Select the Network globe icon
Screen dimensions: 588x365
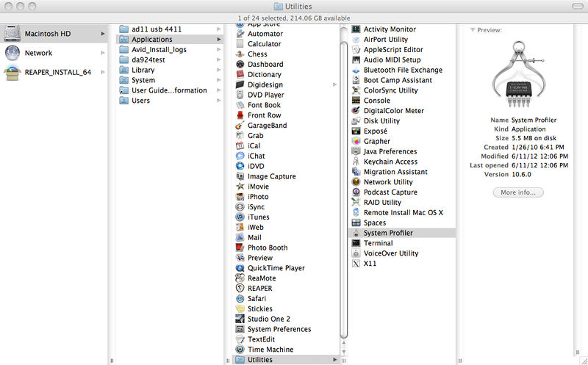12,53
